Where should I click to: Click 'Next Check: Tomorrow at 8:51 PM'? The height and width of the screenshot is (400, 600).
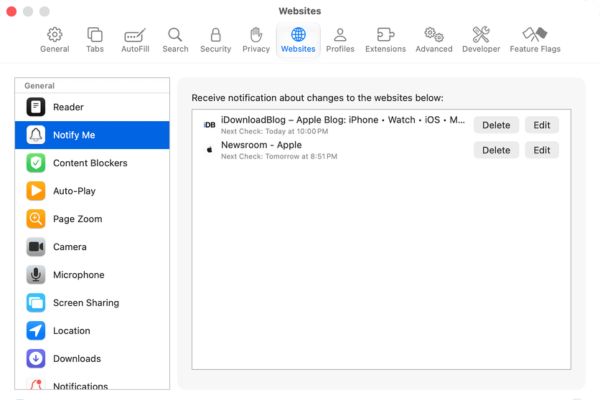pos(279,156)
